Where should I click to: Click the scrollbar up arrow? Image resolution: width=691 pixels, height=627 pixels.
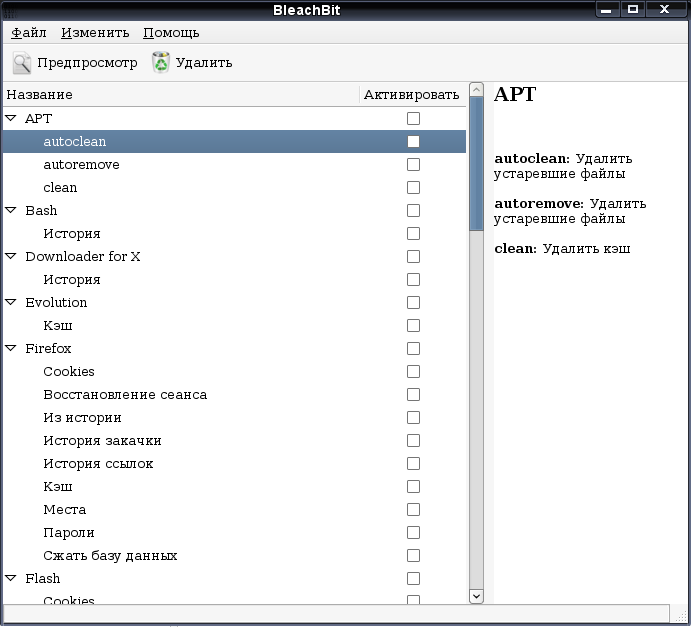(476, 90)
